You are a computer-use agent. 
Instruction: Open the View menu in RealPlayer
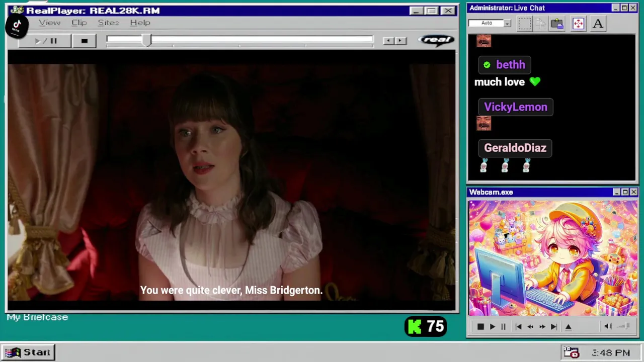point(49,23)
